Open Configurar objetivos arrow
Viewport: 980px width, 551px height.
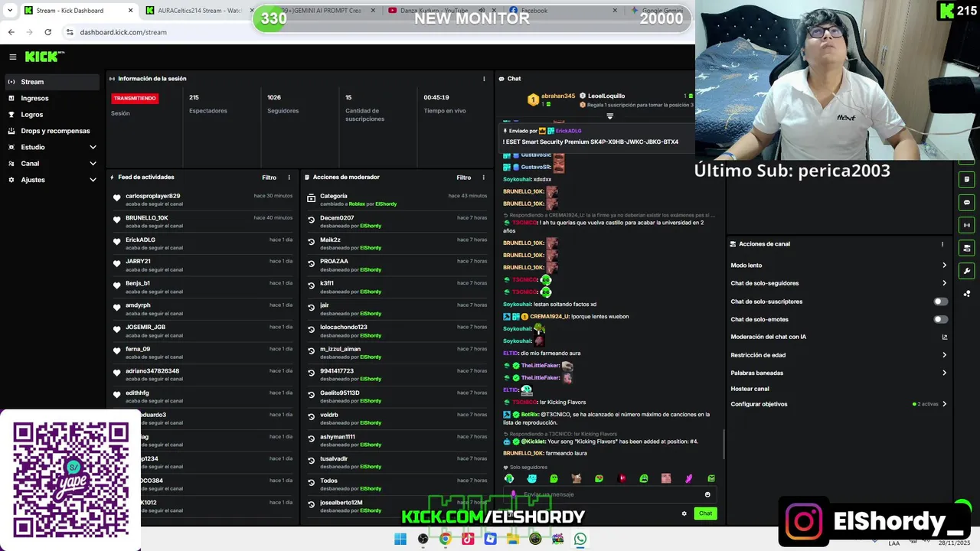point(944,404)
